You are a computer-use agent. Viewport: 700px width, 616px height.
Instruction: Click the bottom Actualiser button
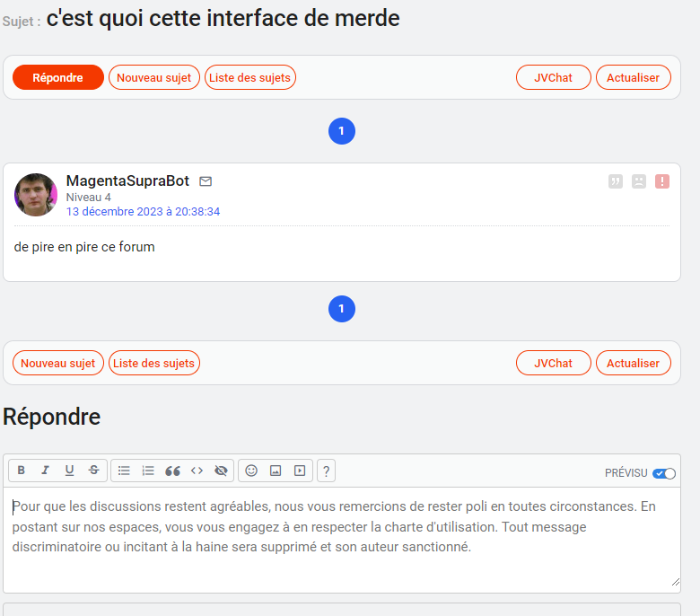point(634,363)
